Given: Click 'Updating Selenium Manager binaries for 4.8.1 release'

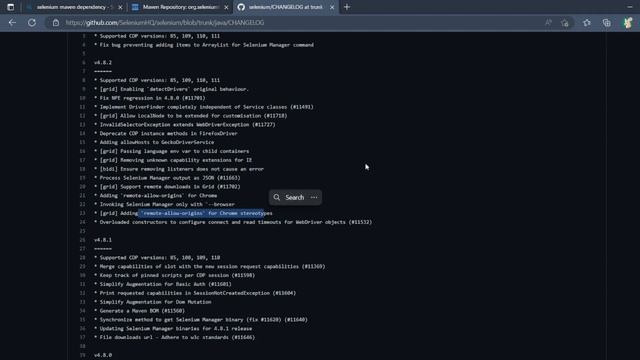Looking at the screenshot, I should coord(173,329).
